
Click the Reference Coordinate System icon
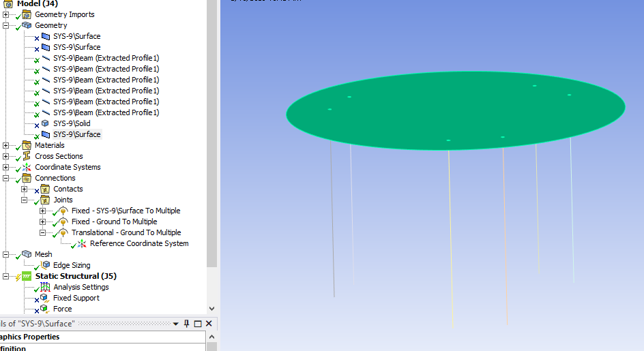click(x=82, y=244)
